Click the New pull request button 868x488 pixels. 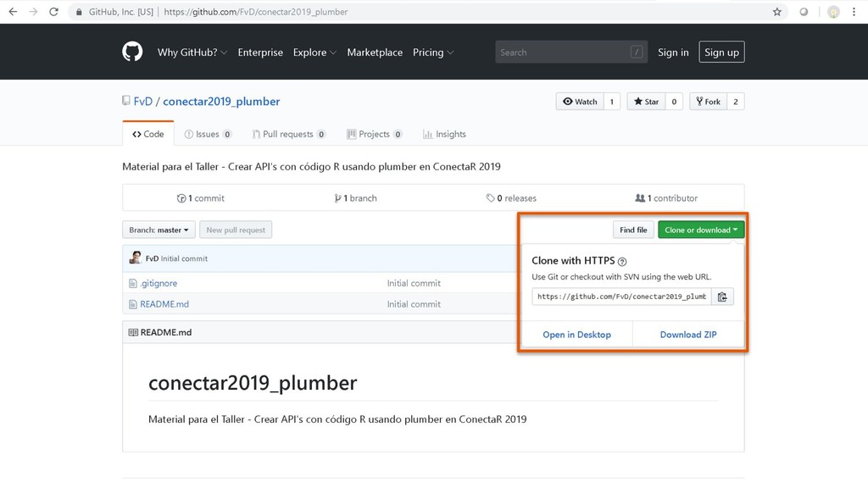[x=236, y=230]
